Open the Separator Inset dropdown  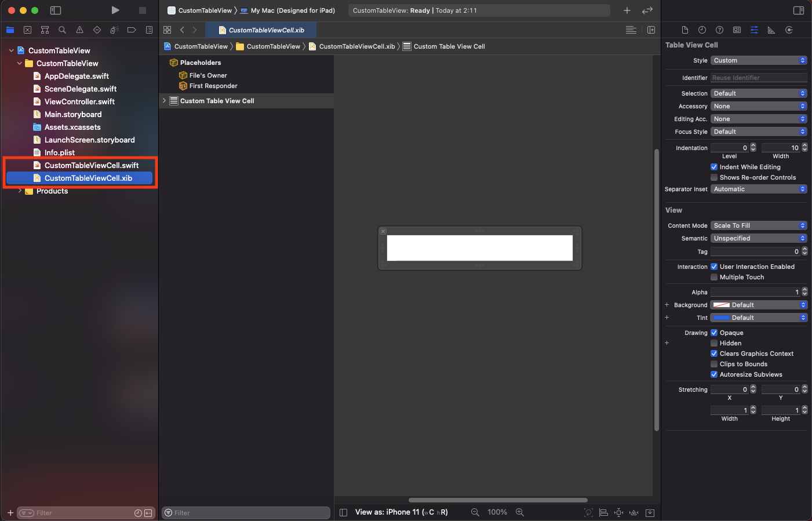click(x=759, y=189)
